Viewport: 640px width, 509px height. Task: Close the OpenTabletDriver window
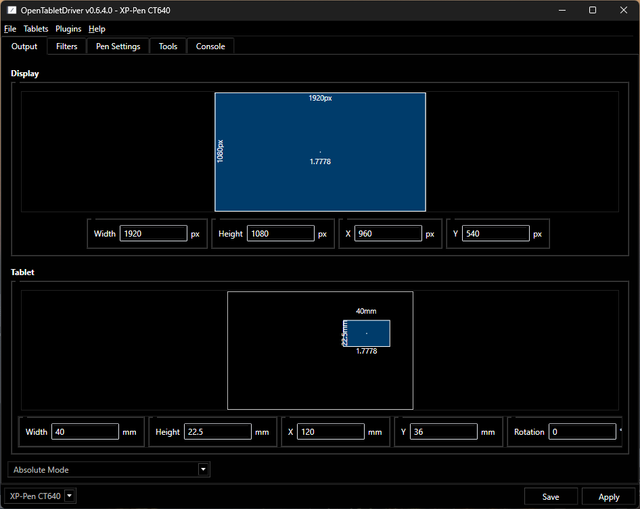624,10
